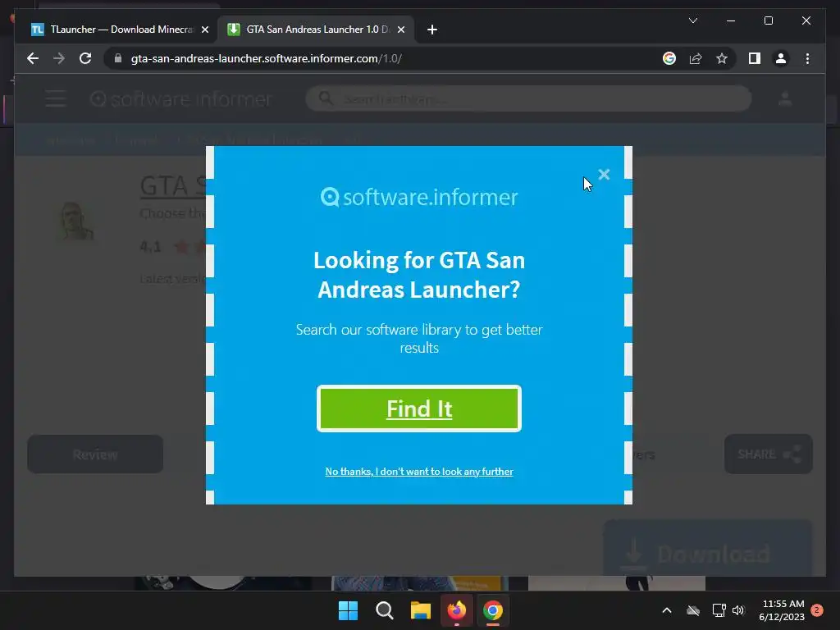Screen dimensions: 840x630
Task: Click 'No thanks, I don't want to look any further'
Action: pos(419,472)
